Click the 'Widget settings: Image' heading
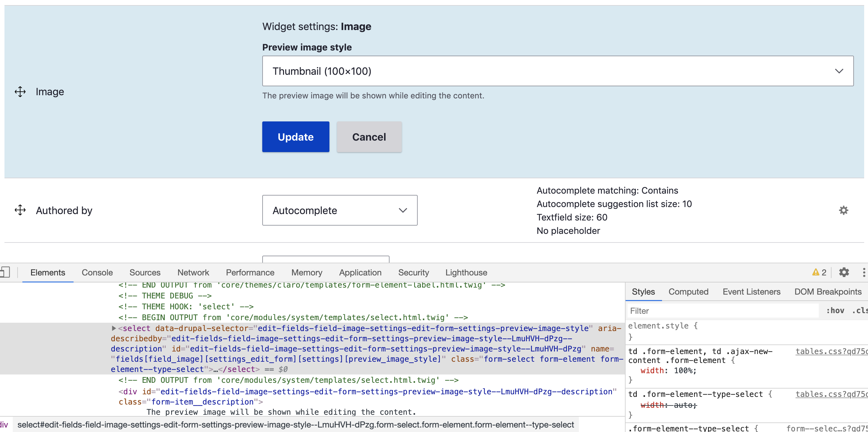Viewport: 868px width, 432px height. (x=317, y=26)
